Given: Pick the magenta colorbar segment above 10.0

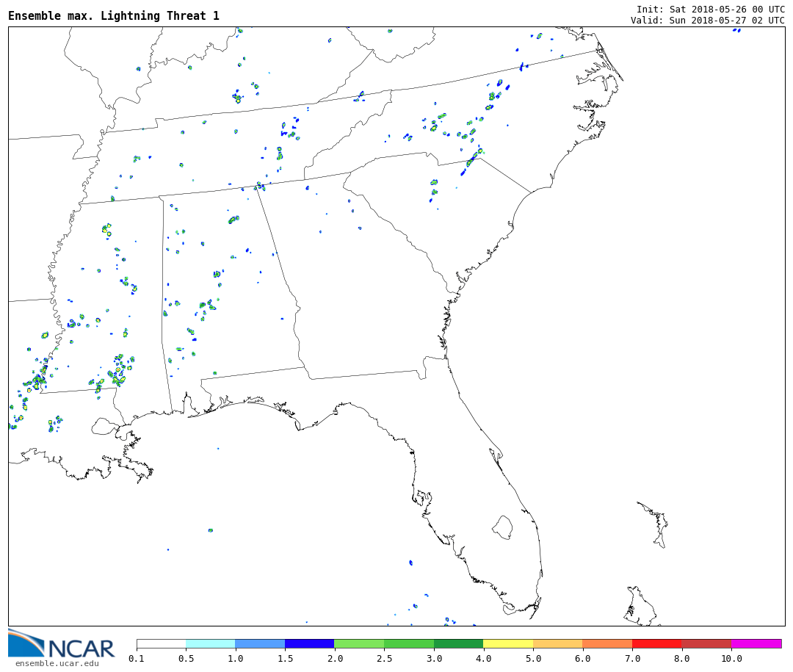Looking at the screenshot, I should [756, 643].
